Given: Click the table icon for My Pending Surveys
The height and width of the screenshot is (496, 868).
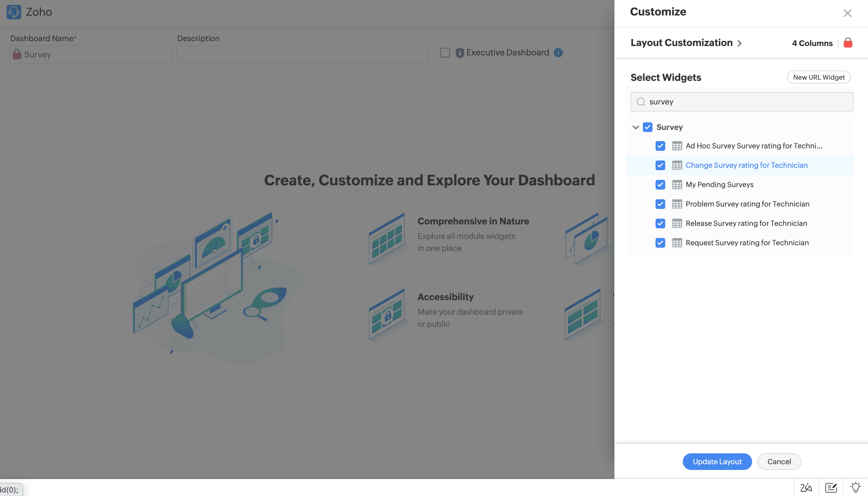Looking at the screenshot, I should (677, 185).
